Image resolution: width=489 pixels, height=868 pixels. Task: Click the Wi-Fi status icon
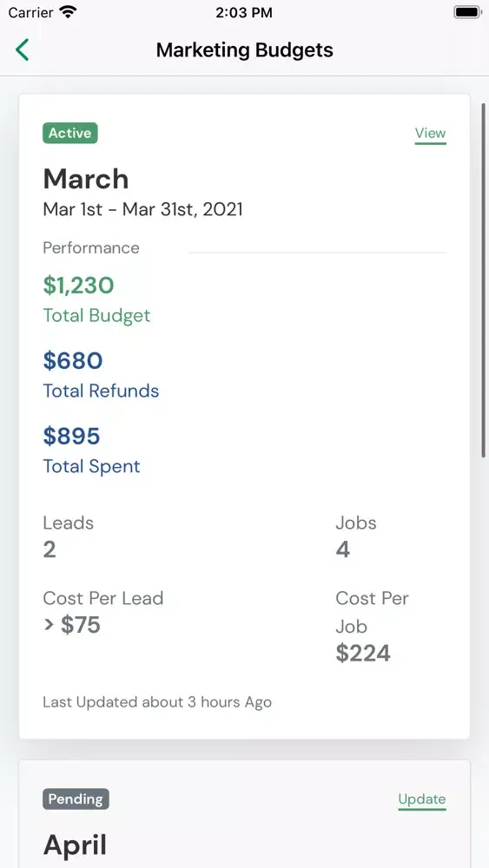coord(69,12)
